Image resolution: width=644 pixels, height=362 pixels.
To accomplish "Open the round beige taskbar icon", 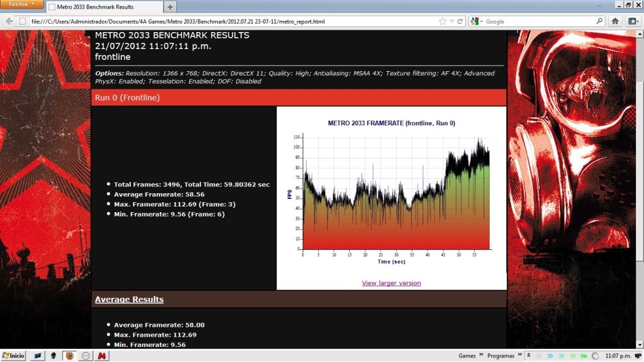I will 86,356.
